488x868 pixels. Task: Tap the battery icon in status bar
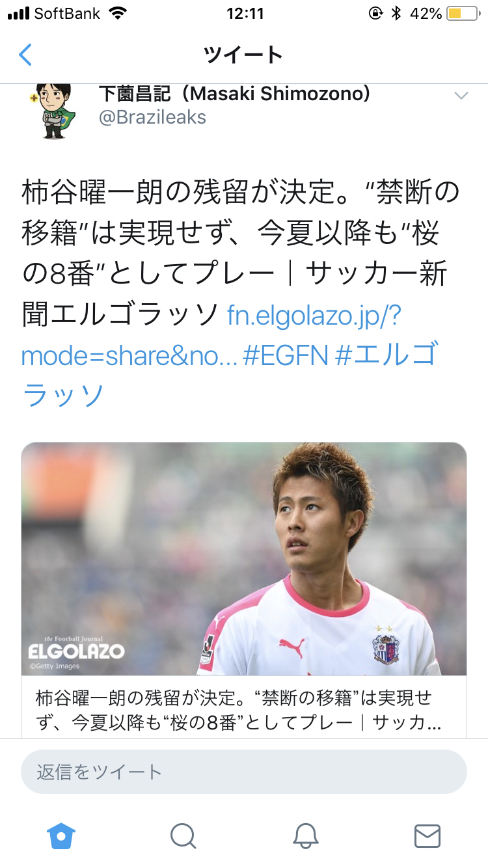pyautogui.click(x=463, y=13)
